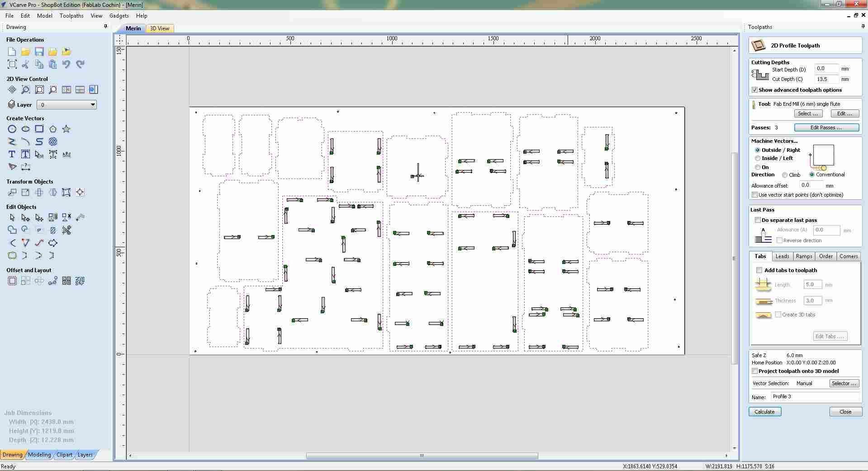Select the Draw Star tool
This screenshot has width=868, height=471.
coord(66,129)
